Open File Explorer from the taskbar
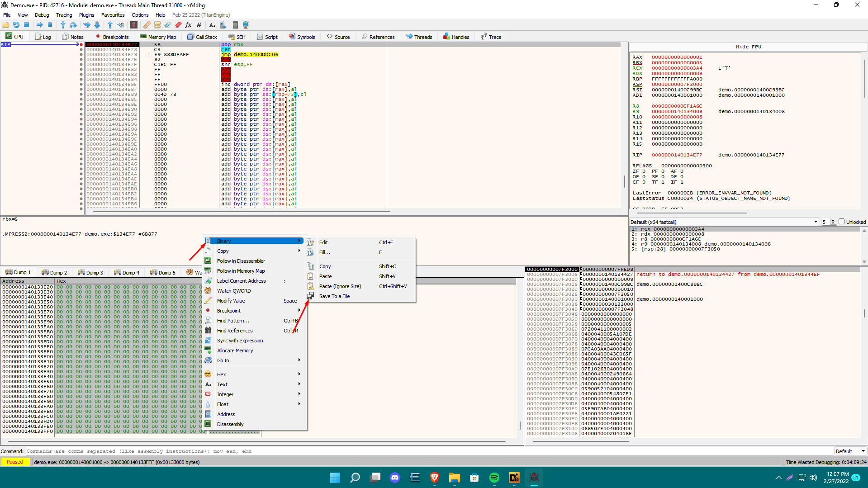 (454, 478)
